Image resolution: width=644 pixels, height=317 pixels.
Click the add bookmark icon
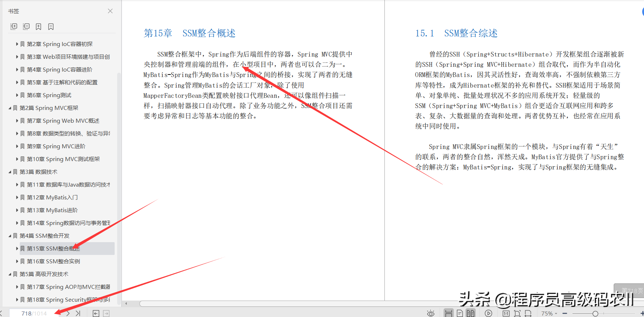[x=38, y=27]
